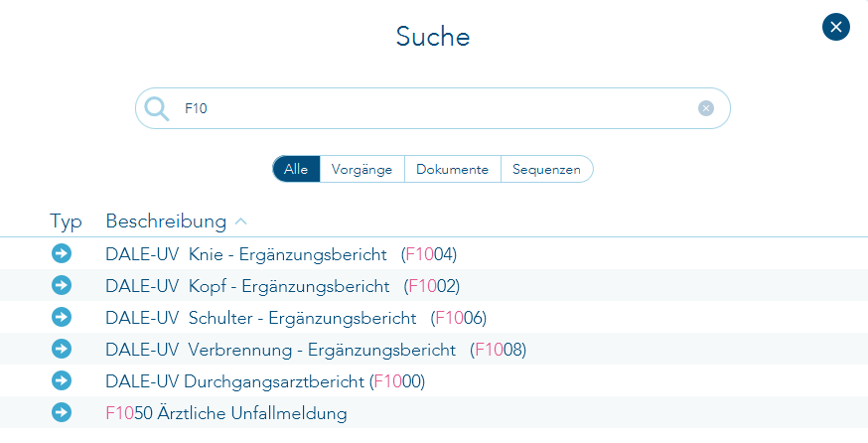Open arrow icon for Kopf Ergänzungsbericht
The image size is (868, 443).
62,286
